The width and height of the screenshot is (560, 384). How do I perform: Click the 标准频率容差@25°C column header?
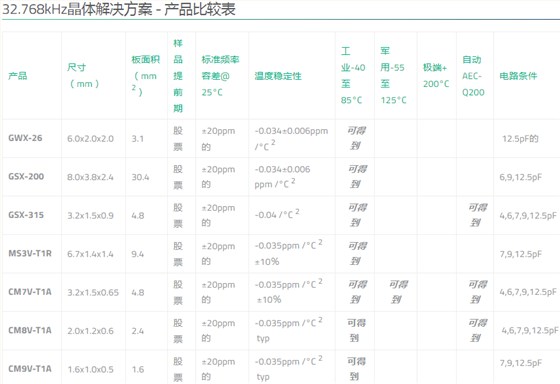pos(220,75)
